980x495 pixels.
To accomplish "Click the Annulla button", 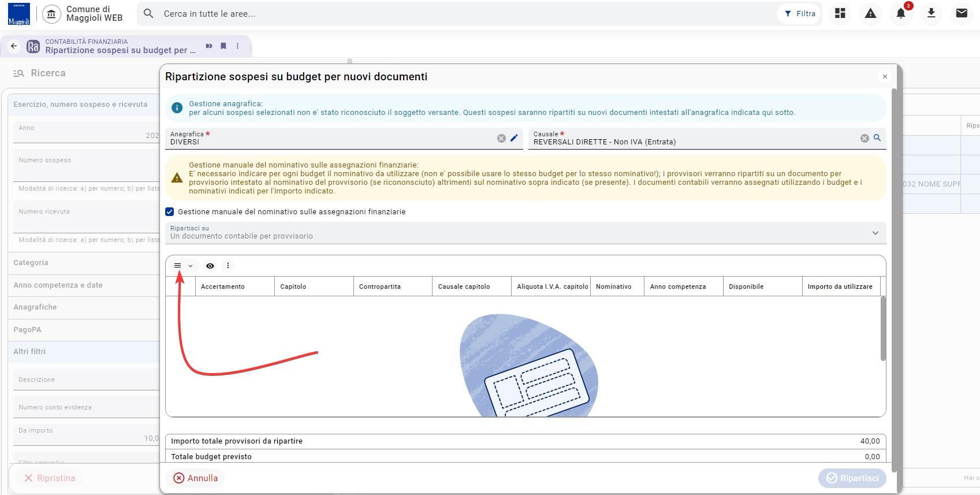I will pos(196,478).
